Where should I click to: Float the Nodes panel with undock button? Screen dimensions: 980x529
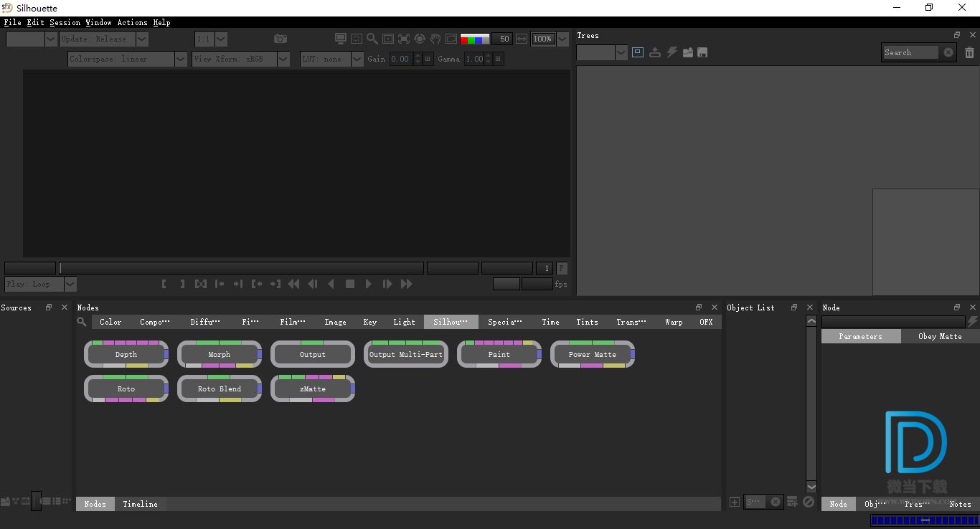[x=699, y=308]
